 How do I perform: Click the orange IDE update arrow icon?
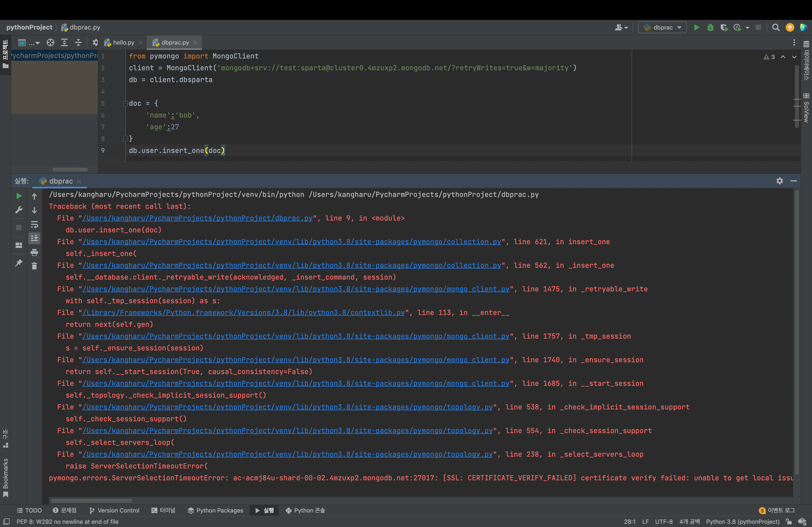(790, 28)
